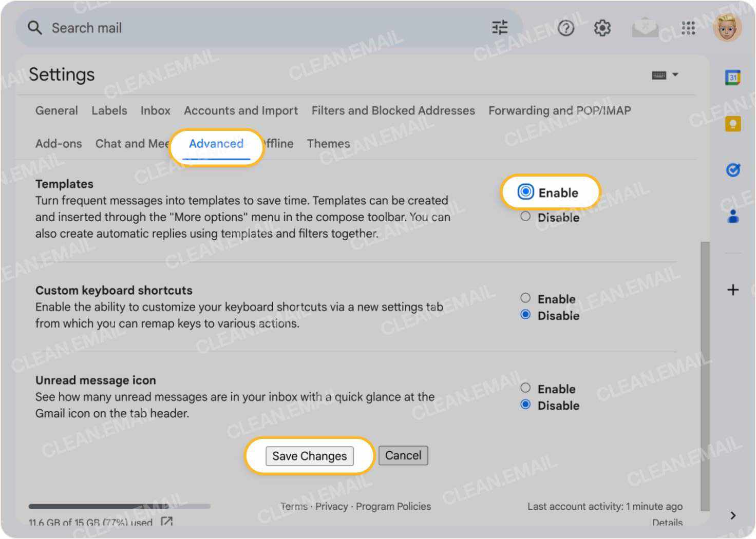756x539 pixels.
Task: Open Google Keep notes panel
Action: click(733, 124)
